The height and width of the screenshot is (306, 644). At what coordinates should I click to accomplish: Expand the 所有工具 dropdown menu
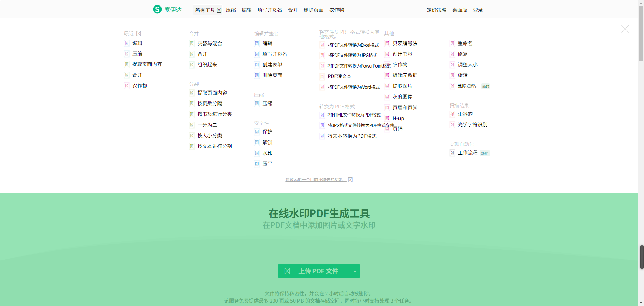point(208,10)
